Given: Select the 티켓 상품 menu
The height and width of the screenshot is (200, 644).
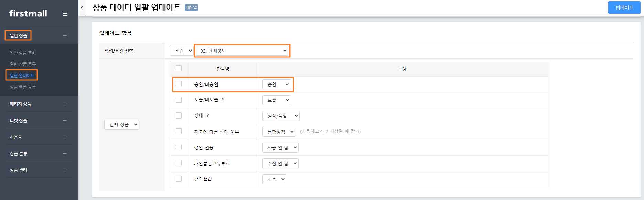Looking at the screenshot, I should (18, 121).
